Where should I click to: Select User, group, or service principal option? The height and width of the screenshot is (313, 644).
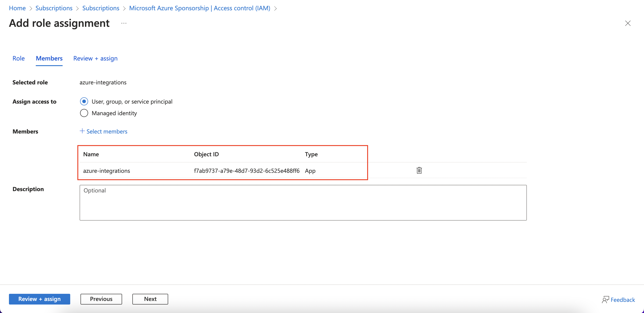[x=84, y=101]
